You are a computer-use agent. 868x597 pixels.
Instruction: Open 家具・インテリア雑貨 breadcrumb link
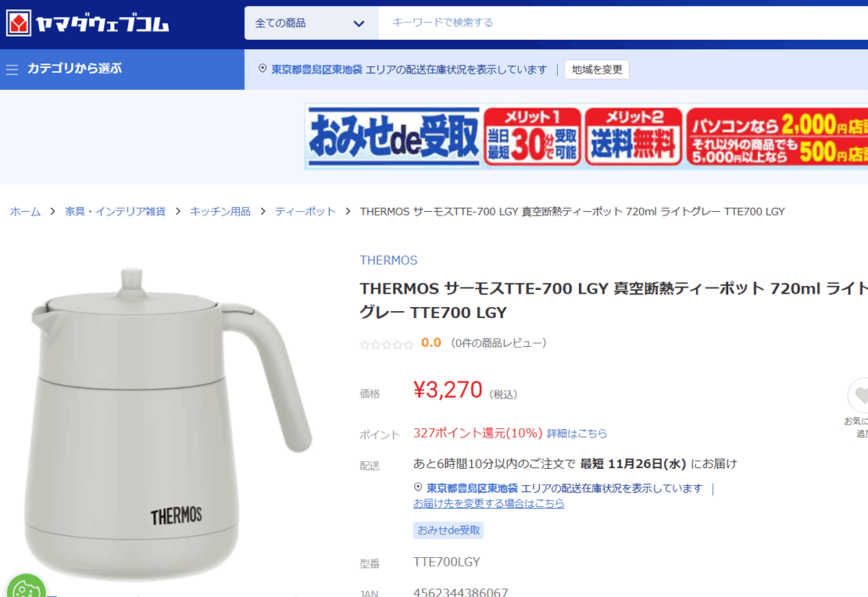tap(115, 211)
